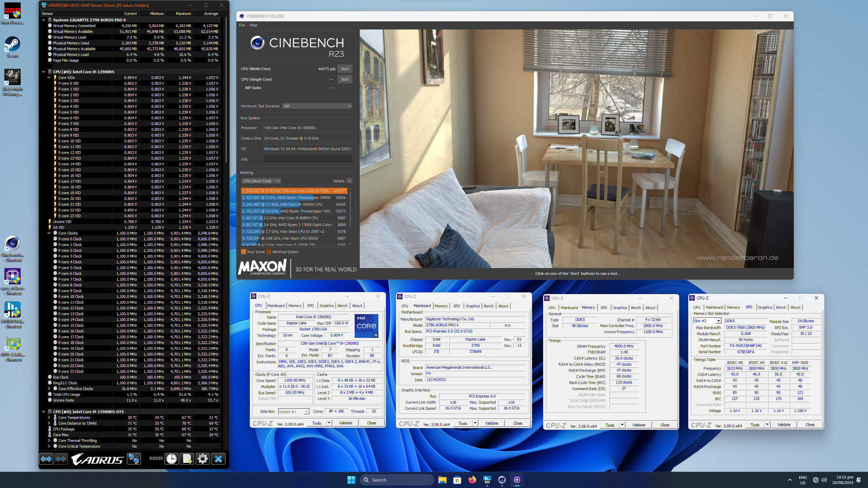868x488 pixels.
Task: Switch to About tab in SPD CPU-Z window
Action: [x=795, y=307]
